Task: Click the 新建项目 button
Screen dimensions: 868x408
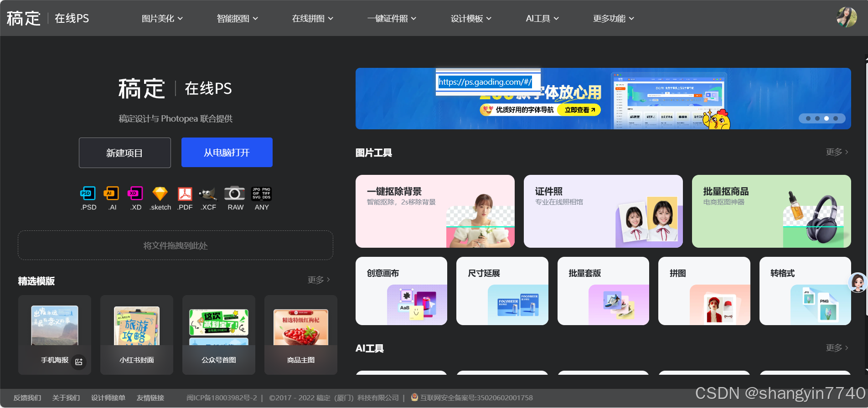Action: coord(125,153)
